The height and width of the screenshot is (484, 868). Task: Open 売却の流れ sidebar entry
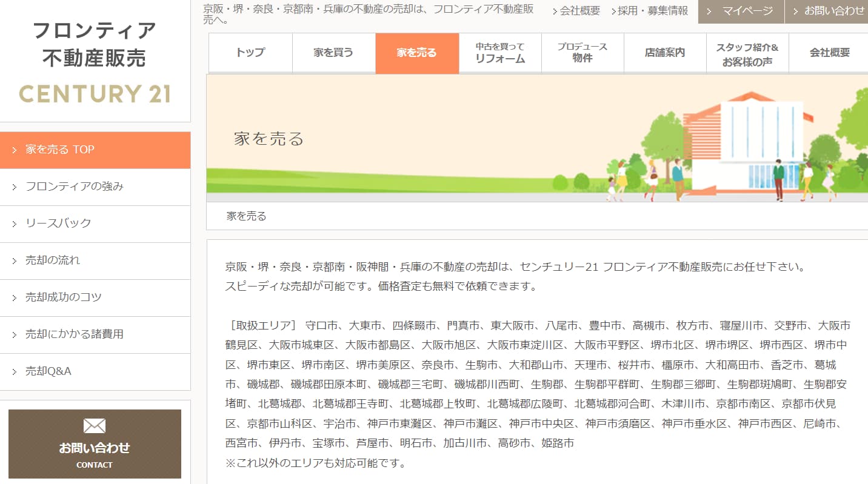(x=53, y=260)
